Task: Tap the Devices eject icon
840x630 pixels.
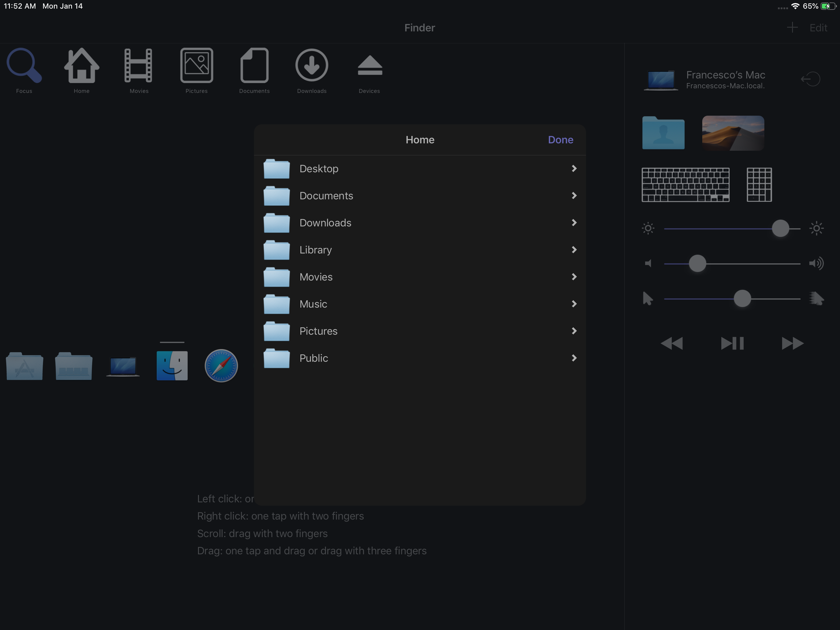Action: [x=370, y=66]
